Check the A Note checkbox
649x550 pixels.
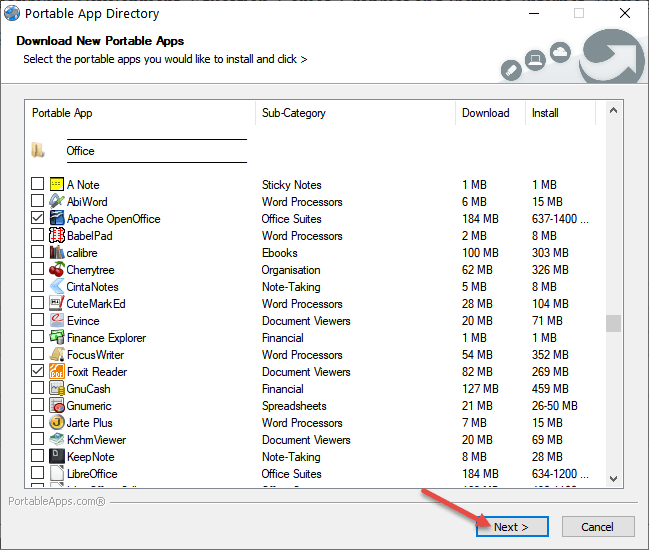click(38, 183)
